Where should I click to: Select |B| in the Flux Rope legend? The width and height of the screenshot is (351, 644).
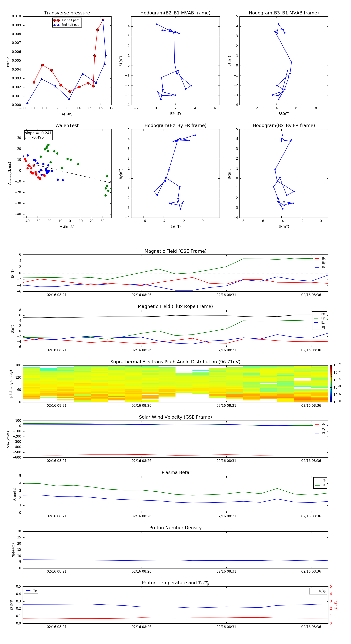(320, 327)
